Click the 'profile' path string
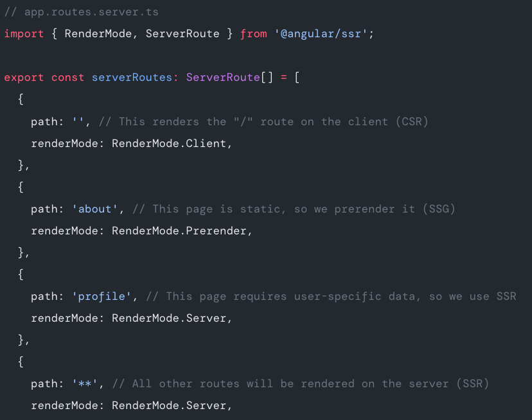 pyautogui.click(x=105, y=296)
